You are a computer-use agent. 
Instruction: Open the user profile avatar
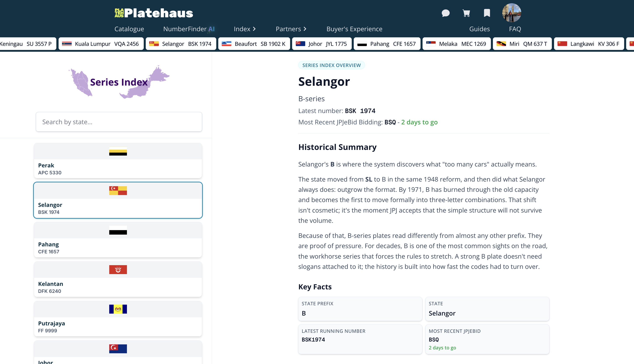511,13
